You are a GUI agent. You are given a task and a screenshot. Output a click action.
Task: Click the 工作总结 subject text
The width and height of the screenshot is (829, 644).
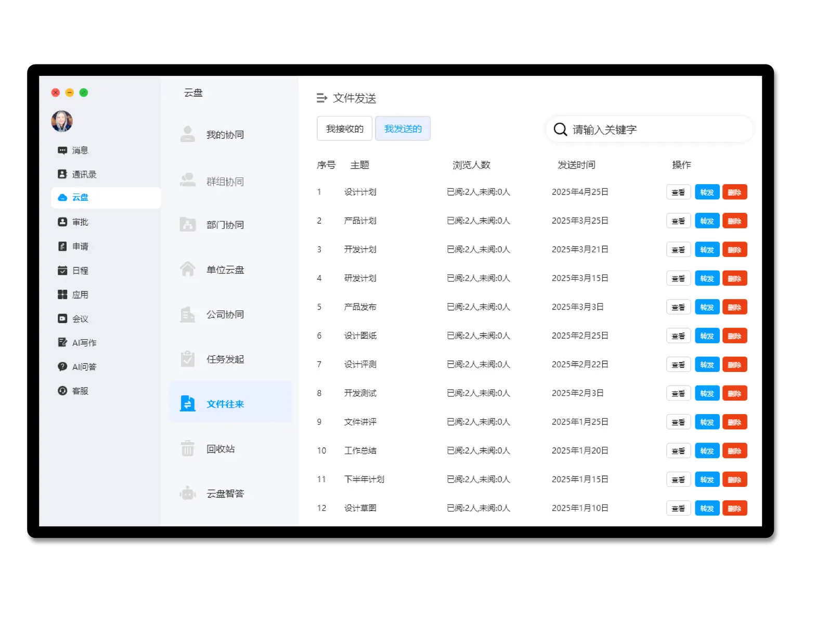pyautogui.click(x=360, y=450)
